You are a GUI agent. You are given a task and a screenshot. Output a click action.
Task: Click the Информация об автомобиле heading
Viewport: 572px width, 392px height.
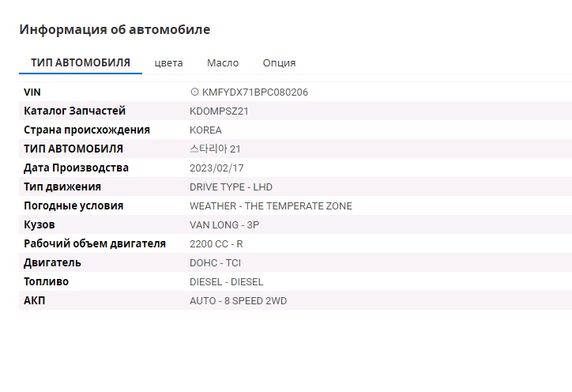coord(115,29)
